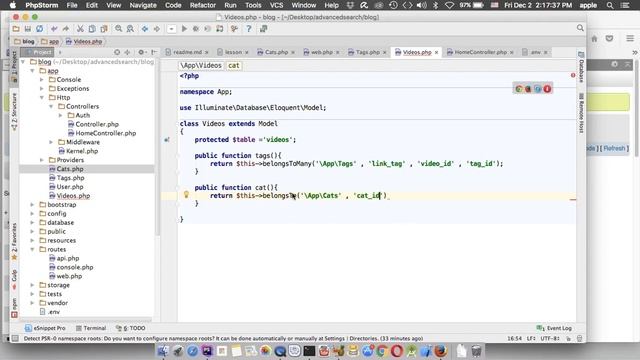Open the eSnippet Pro tool window

pos(45,328)
